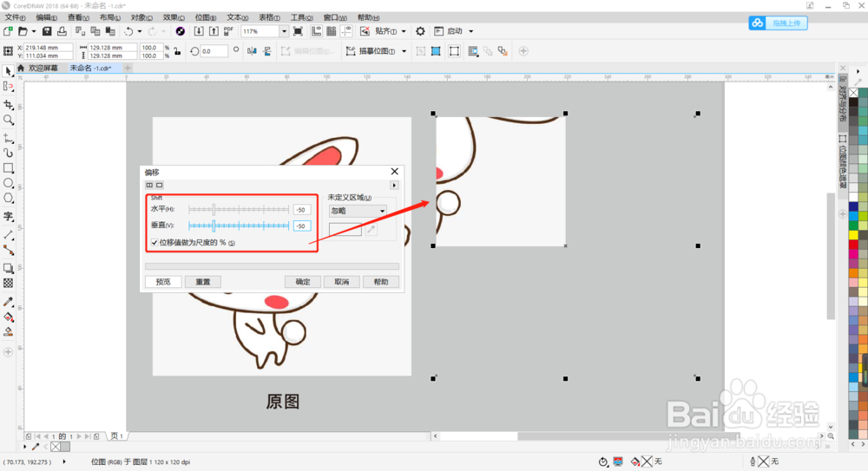Click the Publish to PDF icon
The width and height of the screenshot is (868, 471).
228,31
